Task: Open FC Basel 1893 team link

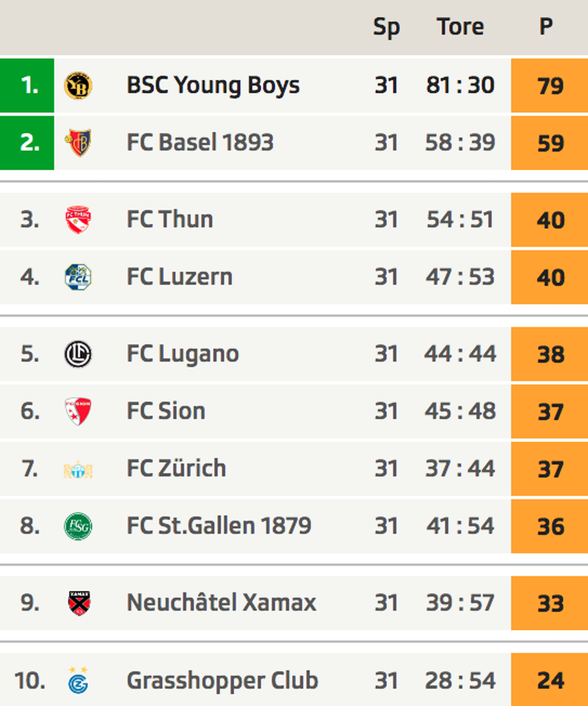Action: pyautogui.click(x=200, y=142)
